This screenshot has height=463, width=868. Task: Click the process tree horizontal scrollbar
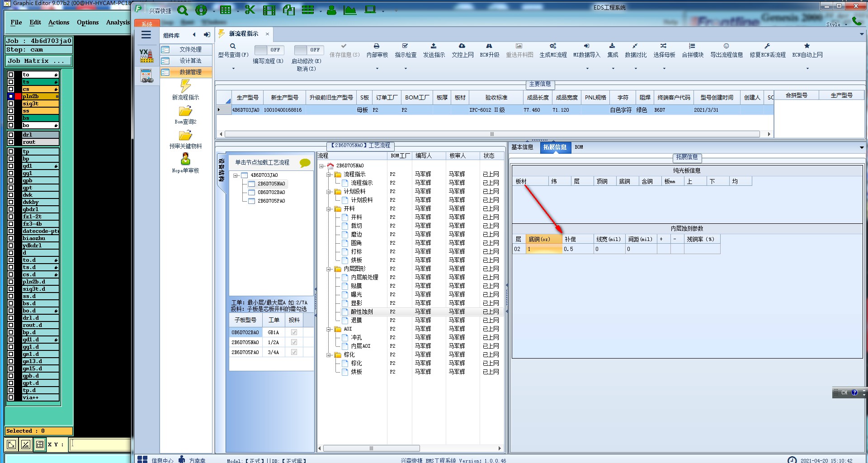pyautogui.click(x=372, y=448)
